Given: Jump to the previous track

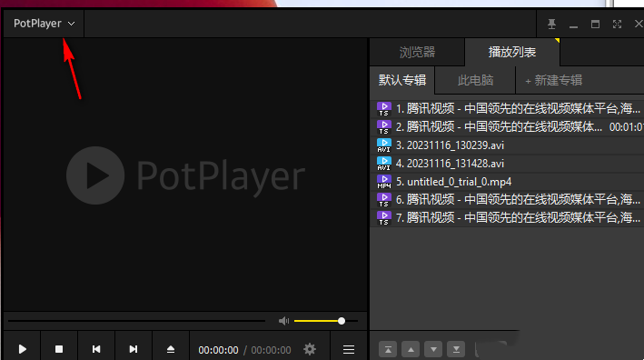Looking at the screenshot, I should point(96,349).
